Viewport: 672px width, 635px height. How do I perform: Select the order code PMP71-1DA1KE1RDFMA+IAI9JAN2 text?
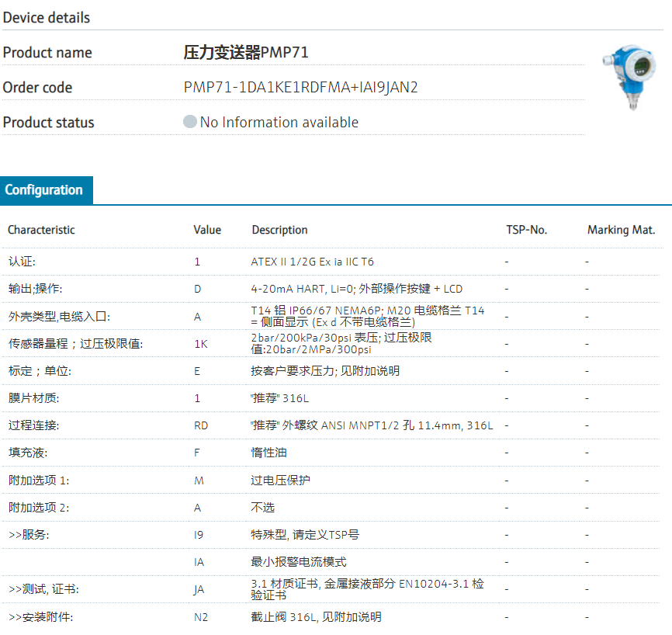coord(300,88)
